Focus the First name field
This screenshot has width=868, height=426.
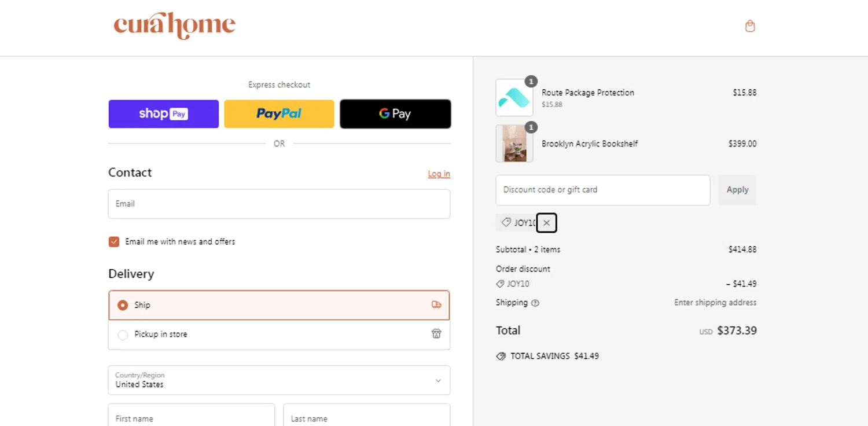[192, 415]
